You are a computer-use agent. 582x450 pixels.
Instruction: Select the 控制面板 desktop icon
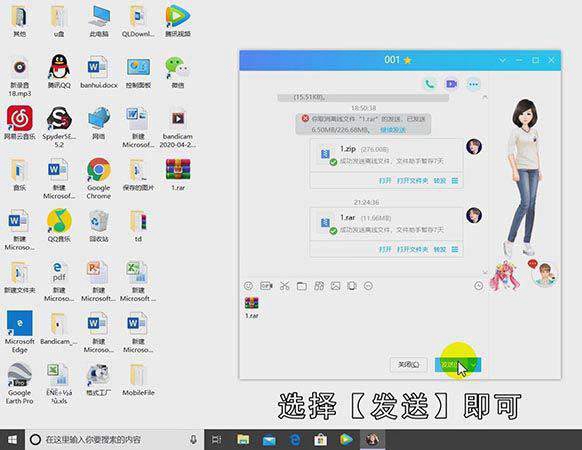pos(138,72)
